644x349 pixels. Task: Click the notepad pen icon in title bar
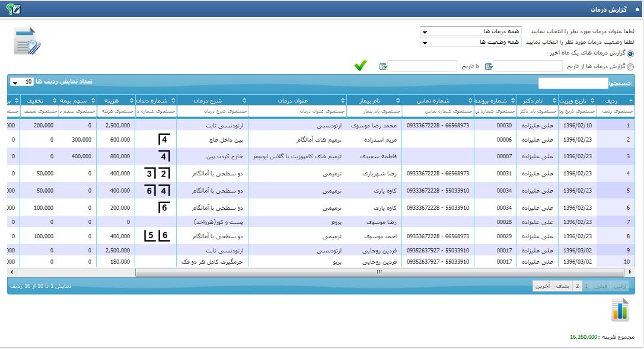pyautogui.click(x=17, y=9)
